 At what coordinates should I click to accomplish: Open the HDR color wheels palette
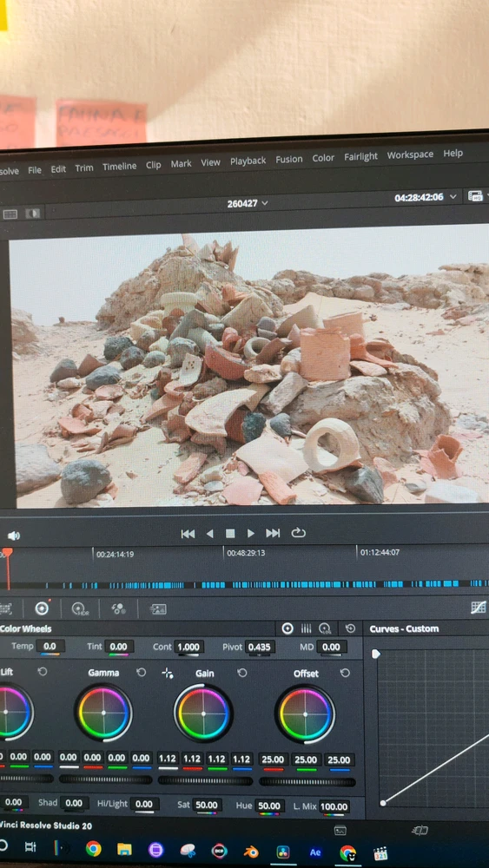(80, 609)
